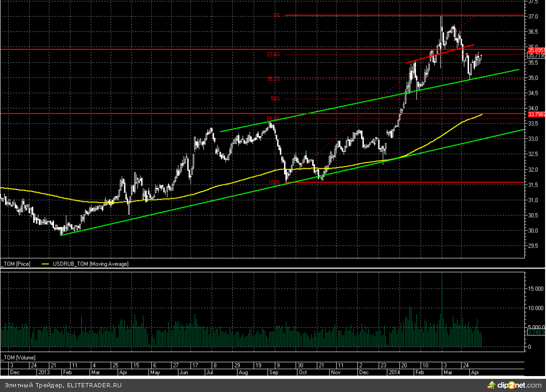Viewport: 546px width, 392px height.
Task: Click the 15 000 volume axis label
Action: pos(536,289)
